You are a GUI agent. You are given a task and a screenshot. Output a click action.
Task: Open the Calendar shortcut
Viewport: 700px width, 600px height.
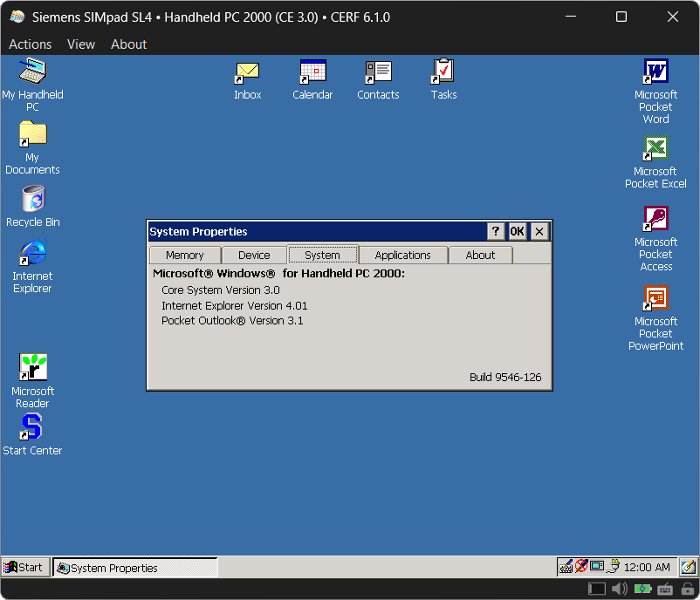[312, 72]
